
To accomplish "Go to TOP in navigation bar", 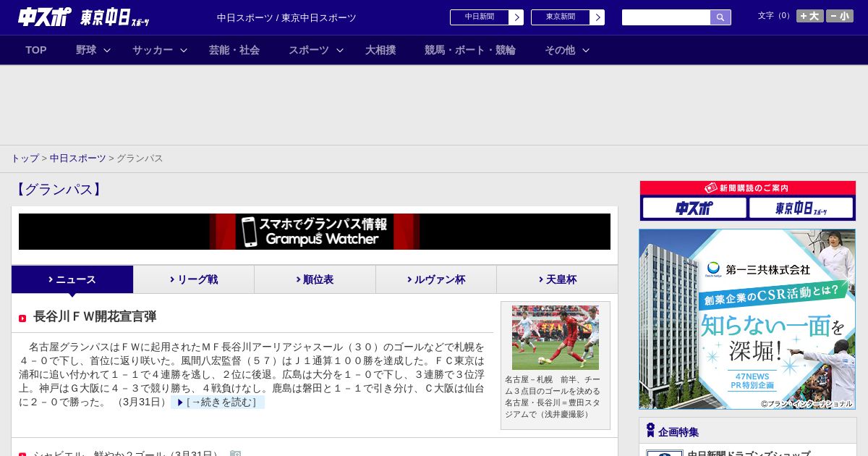I will coord(36,50).
